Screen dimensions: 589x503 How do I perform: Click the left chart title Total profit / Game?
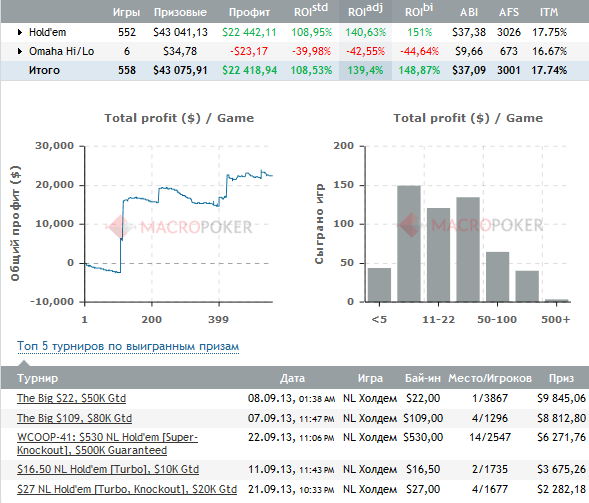coord(179,118)
